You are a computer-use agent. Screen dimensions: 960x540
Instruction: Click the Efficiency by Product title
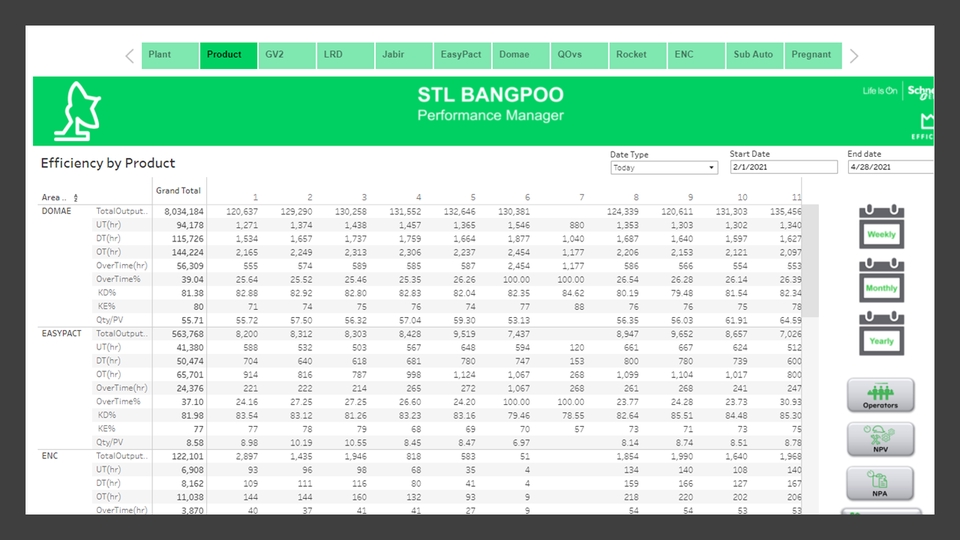(x=108, y=163)
